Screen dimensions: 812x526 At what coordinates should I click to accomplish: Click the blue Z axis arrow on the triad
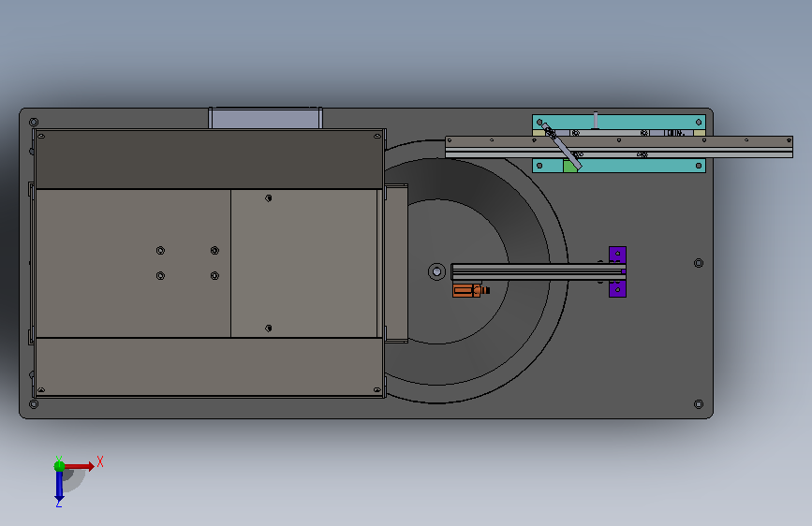59,487
